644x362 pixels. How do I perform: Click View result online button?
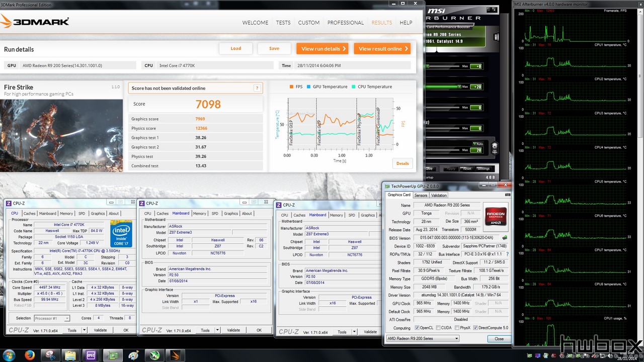[x=382, y=49]
